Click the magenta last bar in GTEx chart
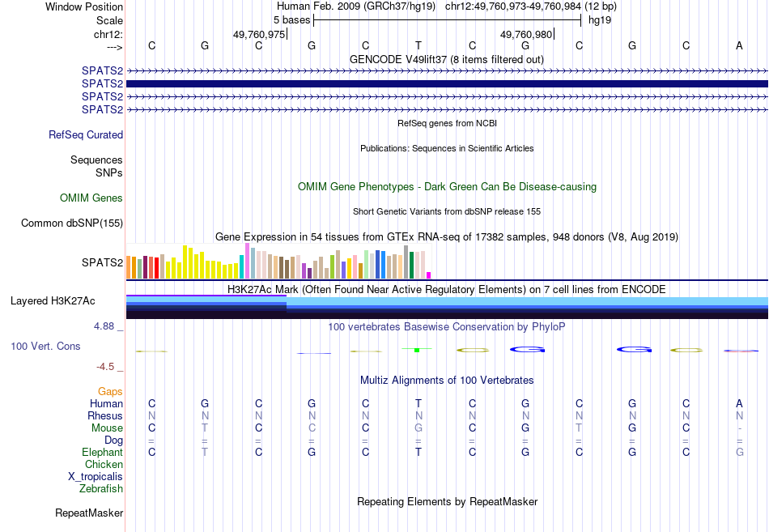 (x=429, y=275)
